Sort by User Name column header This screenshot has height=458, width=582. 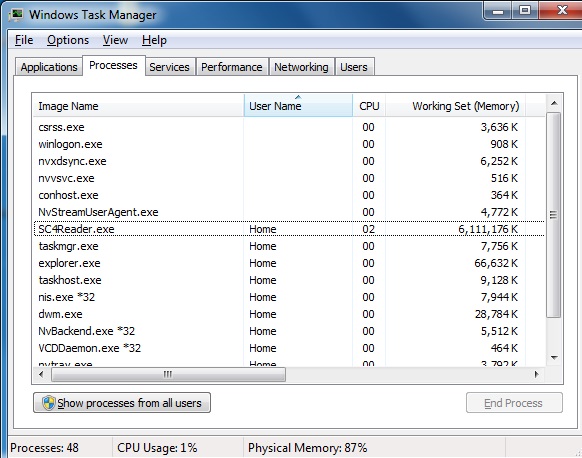tap(298, 106)
